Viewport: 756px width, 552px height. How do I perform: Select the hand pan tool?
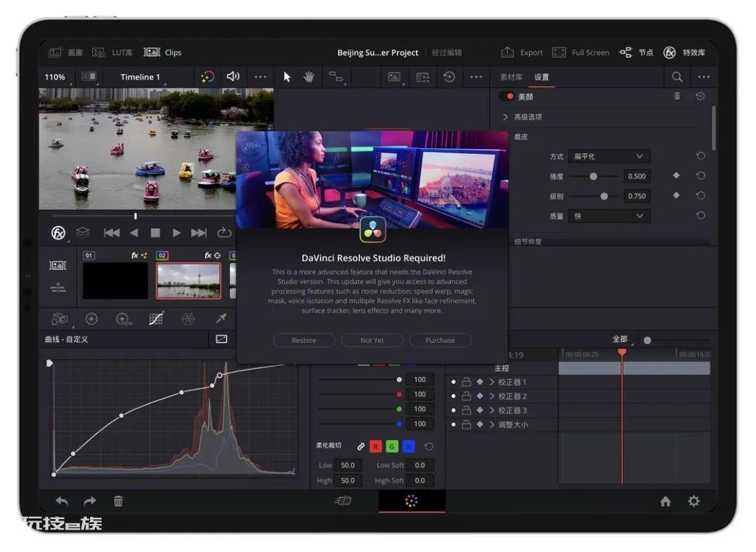(x=309, y=76)
